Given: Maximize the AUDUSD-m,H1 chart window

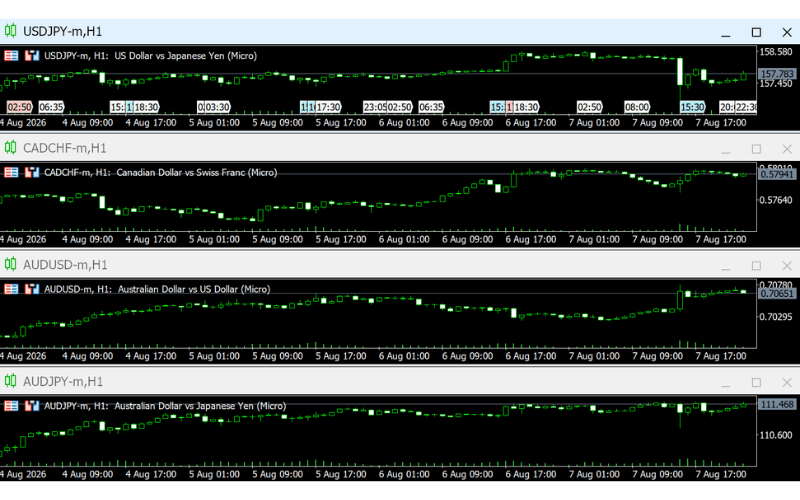Looking at the screenshot, I should 756,266.
